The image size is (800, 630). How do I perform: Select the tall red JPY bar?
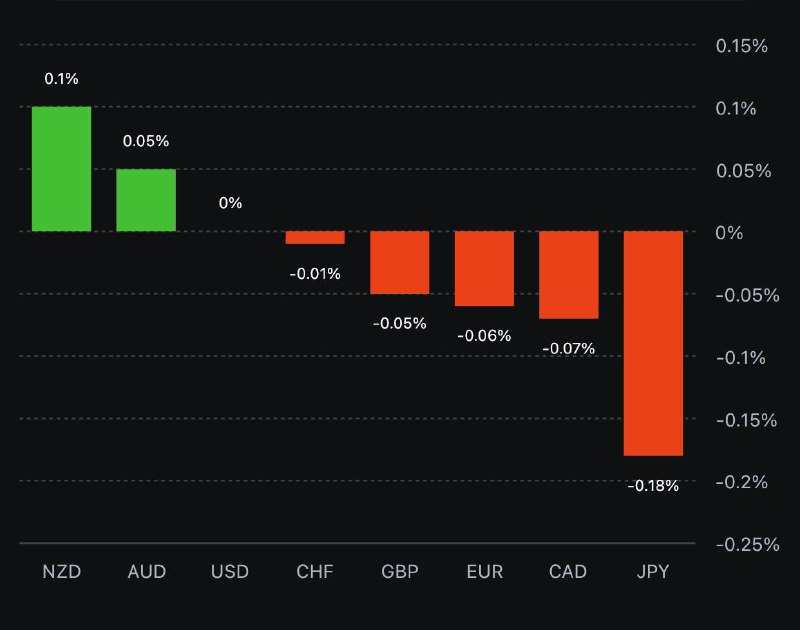(653, 343)
